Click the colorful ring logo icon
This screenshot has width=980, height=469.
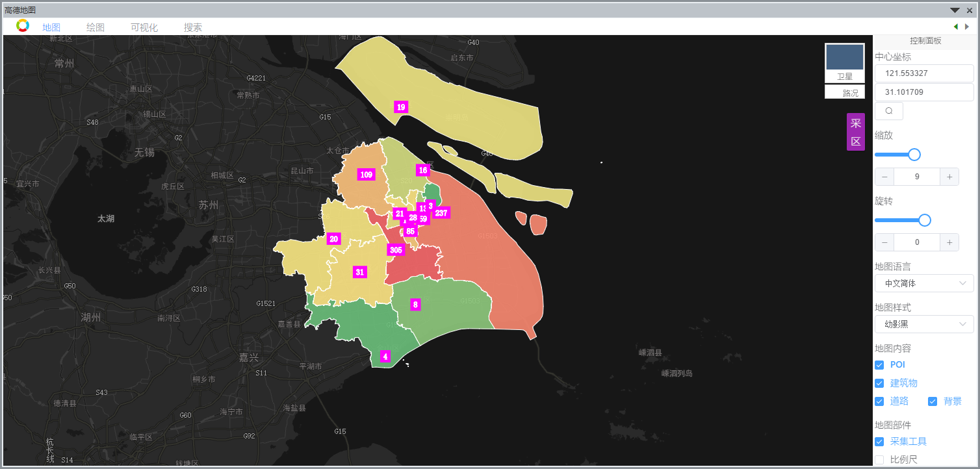pyautogui.click(x=23, y=25)
